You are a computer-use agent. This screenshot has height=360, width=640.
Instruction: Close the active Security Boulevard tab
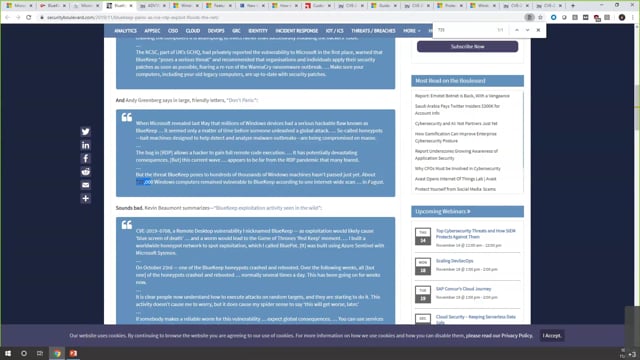(131, 6)
